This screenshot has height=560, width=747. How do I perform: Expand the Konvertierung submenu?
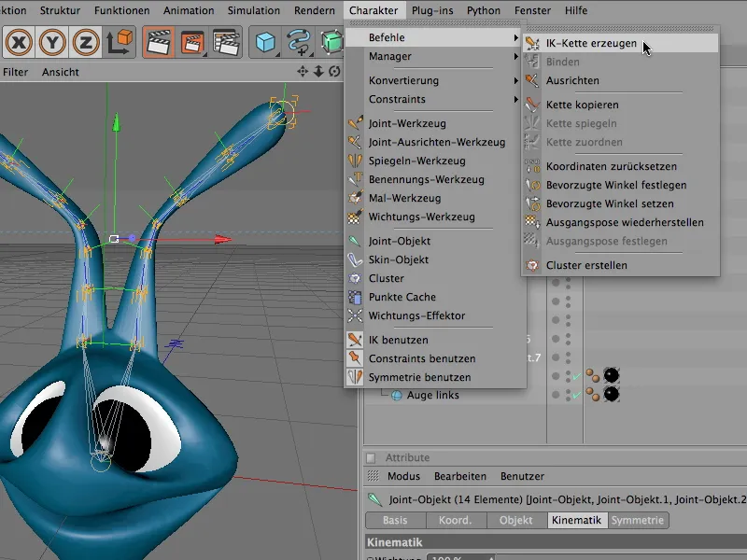click(435, 80)
